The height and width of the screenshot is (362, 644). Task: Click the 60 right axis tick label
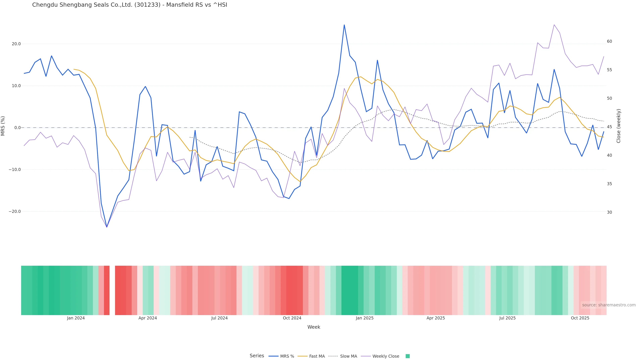609,41
